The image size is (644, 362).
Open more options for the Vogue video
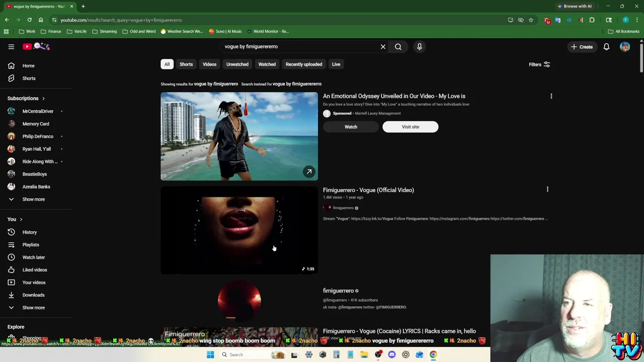coord(547,190)
